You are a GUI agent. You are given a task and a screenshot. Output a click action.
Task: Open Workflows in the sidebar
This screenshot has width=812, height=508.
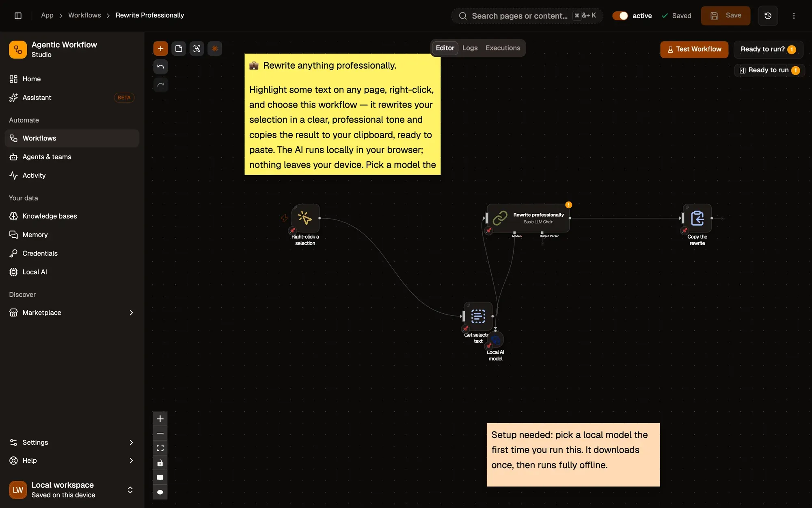72,138
